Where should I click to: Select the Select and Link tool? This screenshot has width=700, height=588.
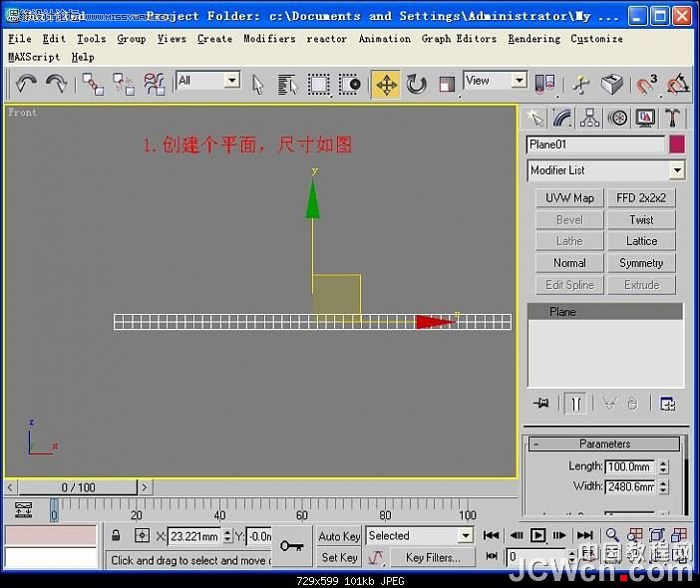coord(93,84)
